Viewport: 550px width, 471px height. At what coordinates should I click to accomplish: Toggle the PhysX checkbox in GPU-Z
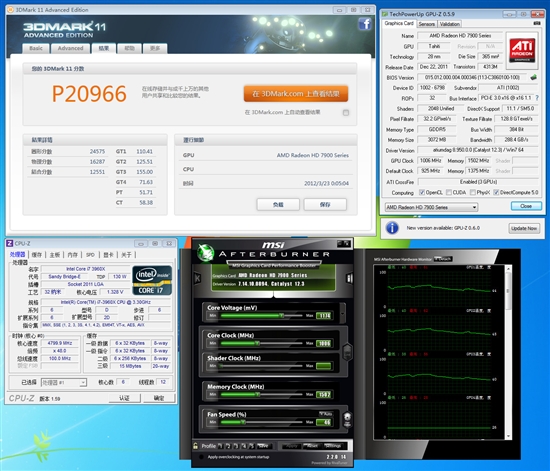472,192
